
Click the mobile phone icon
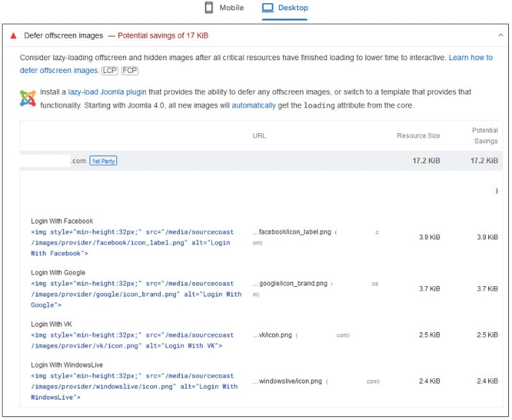click(209, 8)
